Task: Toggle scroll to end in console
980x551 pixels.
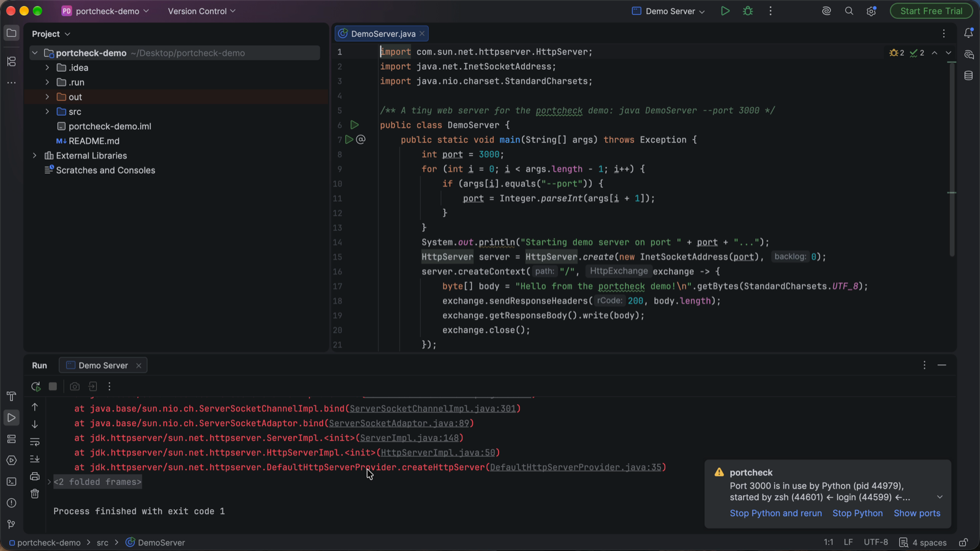Action: [x=35, y=459]
